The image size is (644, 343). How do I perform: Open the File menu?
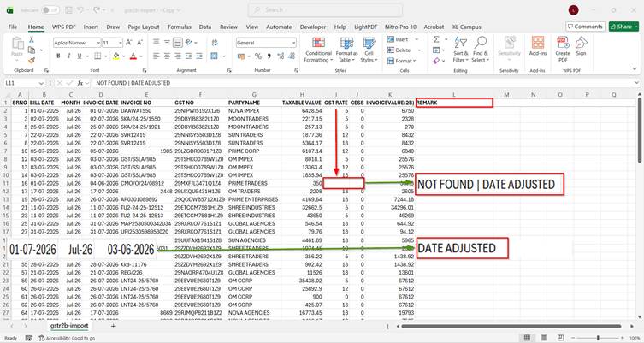pyautogui.click(x=13, y=27)
